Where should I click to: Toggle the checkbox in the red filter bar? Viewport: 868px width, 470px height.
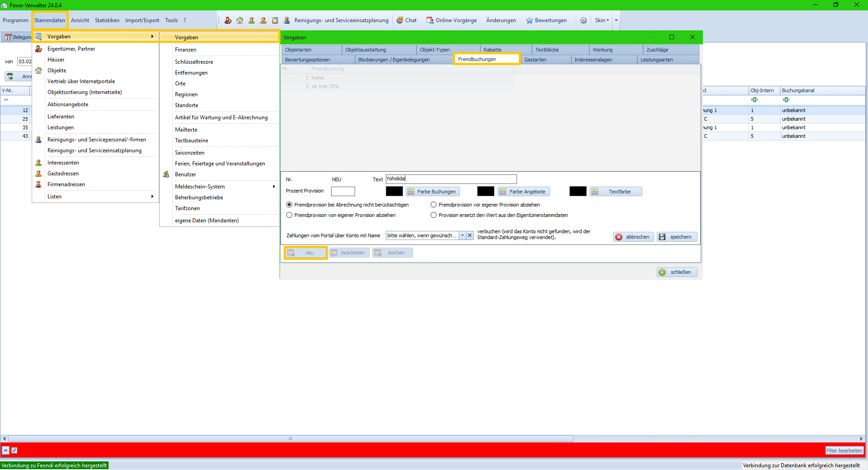click(x=14, y=450)
